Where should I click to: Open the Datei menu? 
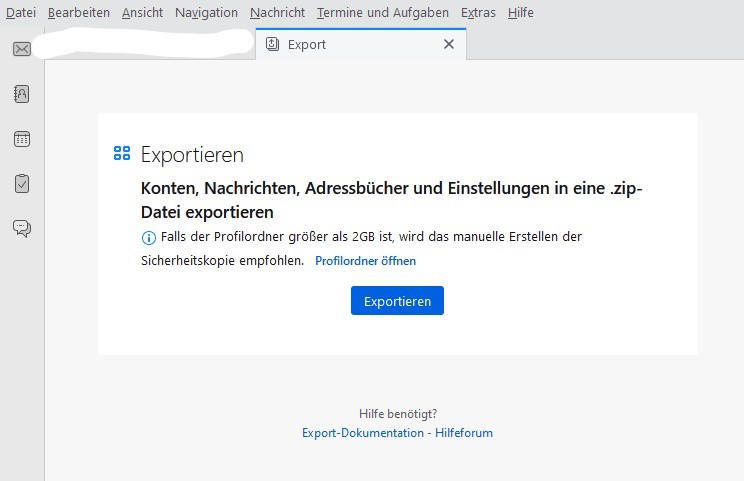tap(21, 13)
